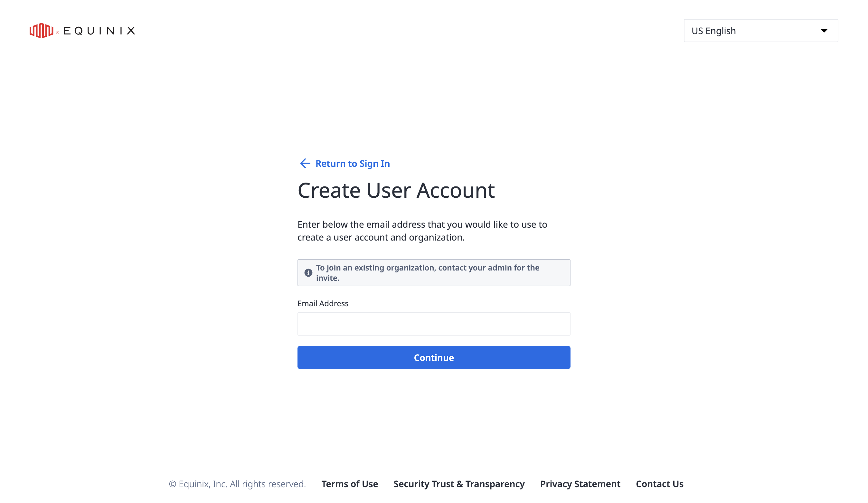Click the email instructions paragraph
The width and height of the screenshot is (868, 503).
tap(422, 231)
